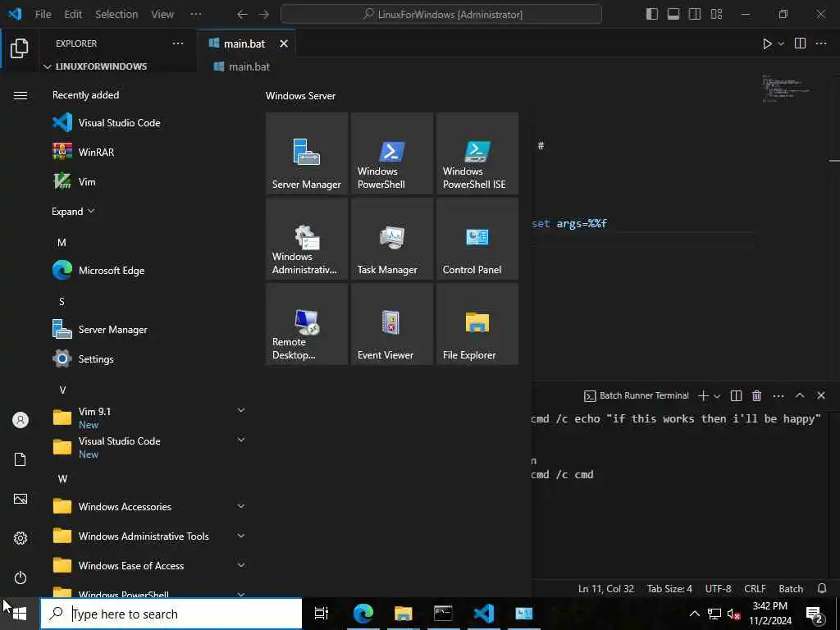Expand Vim 9.1 folder

(148, 418)
